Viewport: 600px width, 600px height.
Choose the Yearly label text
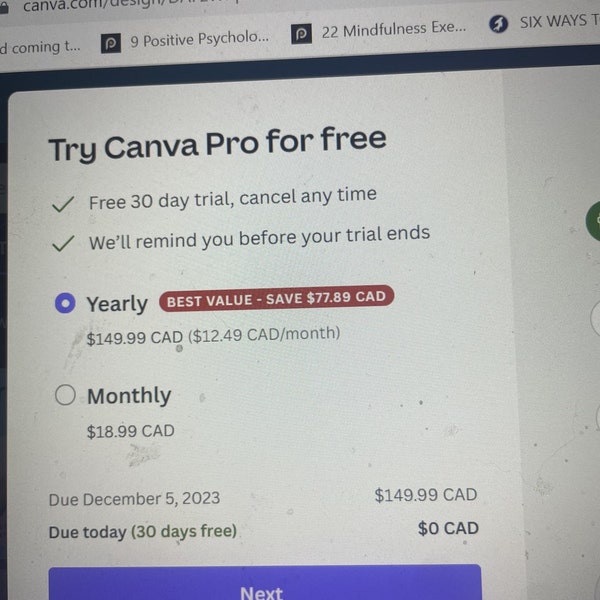(117, 304)
